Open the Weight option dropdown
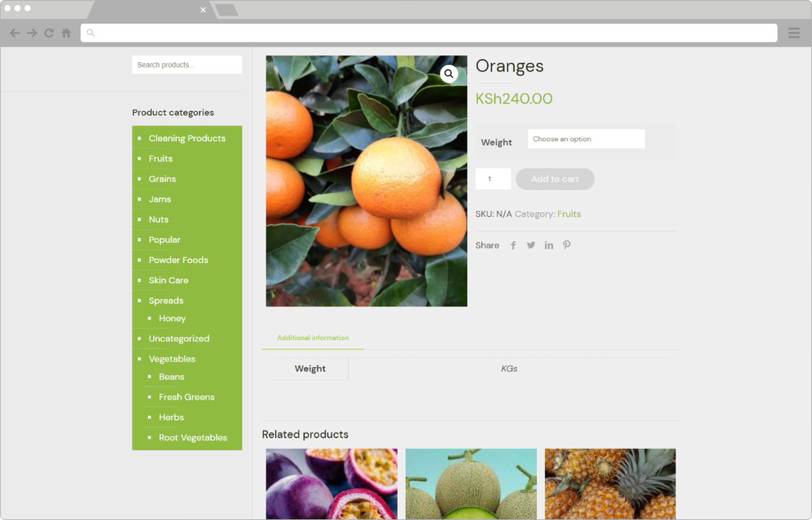Image resolution: width=812 pixels, height=520 pixels. [586, 139]
